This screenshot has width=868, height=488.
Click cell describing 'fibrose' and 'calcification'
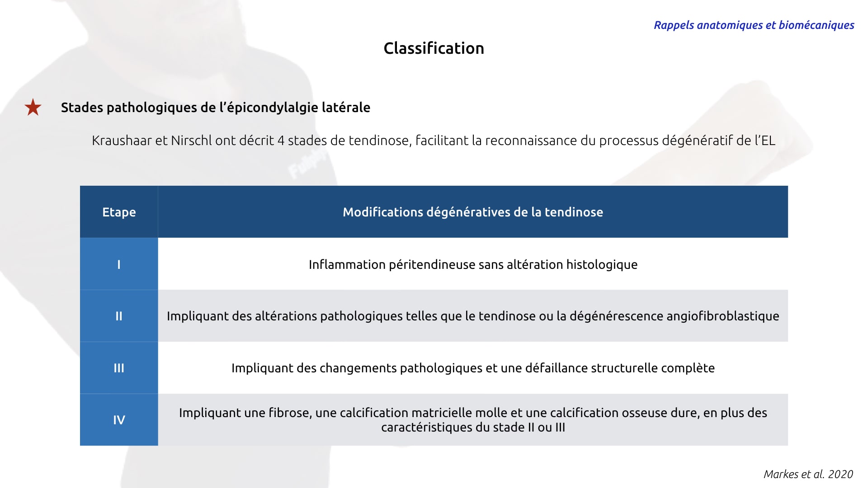click(x=473, y=420)
